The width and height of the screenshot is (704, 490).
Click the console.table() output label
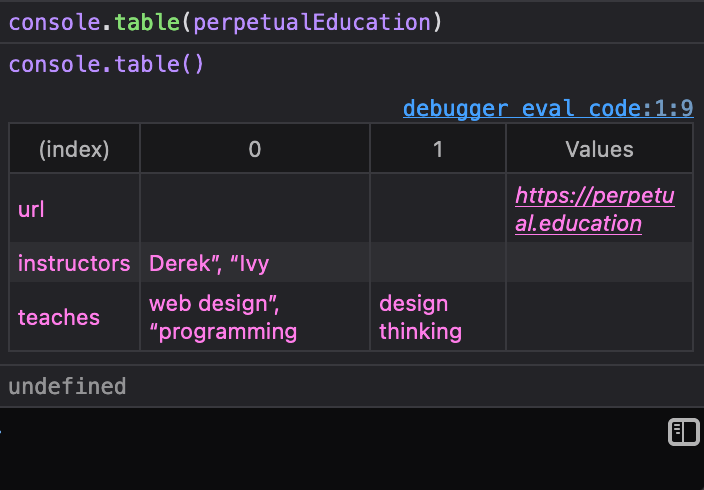[x=106, y=64]
